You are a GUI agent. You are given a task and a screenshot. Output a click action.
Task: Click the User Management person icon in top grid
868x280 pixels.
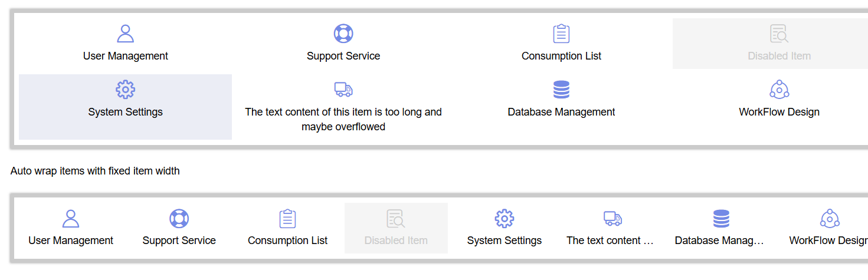tap(125, 34)
